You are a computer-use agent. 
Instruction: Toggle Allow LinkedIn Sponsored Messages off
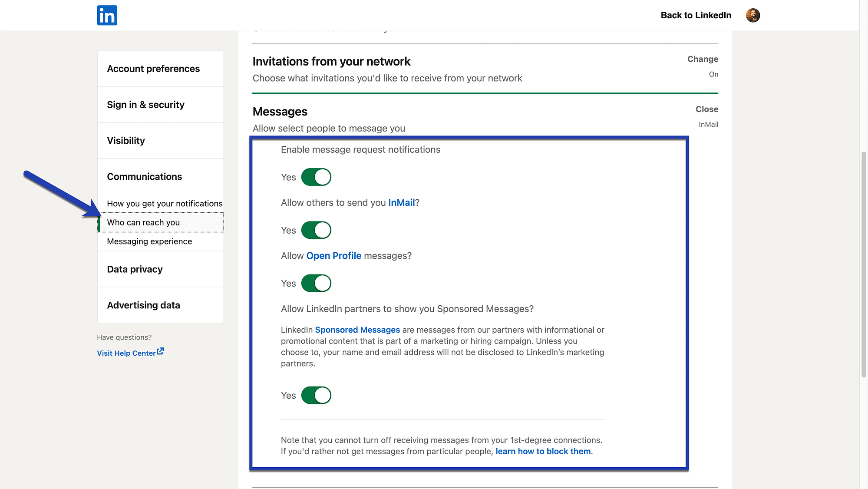316,395
